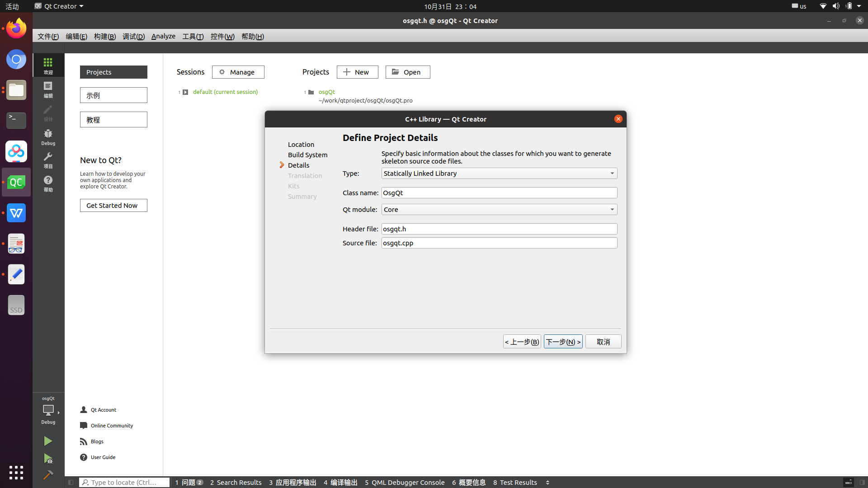
Task: Toggle right sidebar visibility button
Action: (x=862, y=482)
